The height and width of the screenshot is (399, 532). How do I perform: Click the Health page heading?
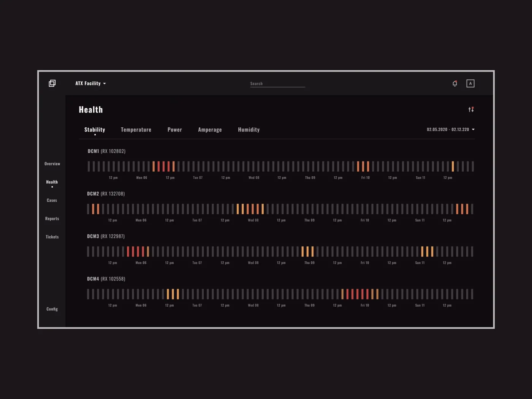91,110
